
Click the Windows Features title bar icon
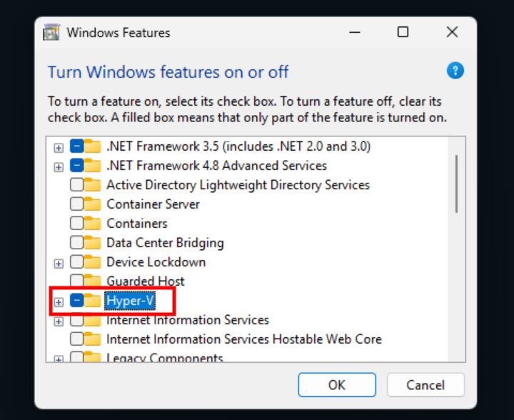pos(51,32)
